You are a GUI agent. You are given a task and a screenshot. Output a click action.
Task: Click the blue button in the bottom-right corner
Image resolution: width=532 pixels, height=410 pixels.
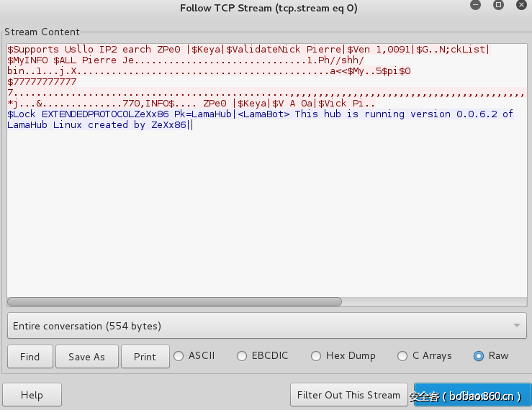click(x=472, y=395)
